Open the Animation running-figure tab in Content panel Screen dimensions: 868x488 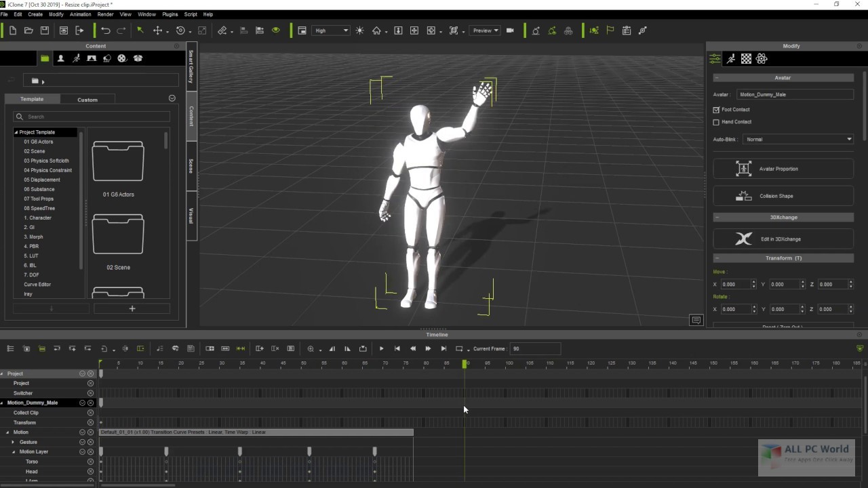(x=76, y=58)
